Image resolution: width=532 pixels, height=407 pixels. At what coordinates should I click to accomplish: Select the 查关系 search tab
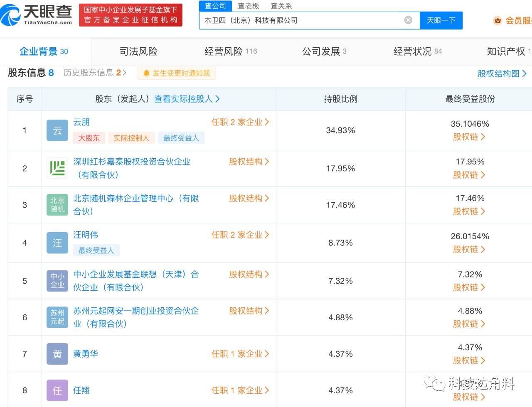click(x=281, y=6)
